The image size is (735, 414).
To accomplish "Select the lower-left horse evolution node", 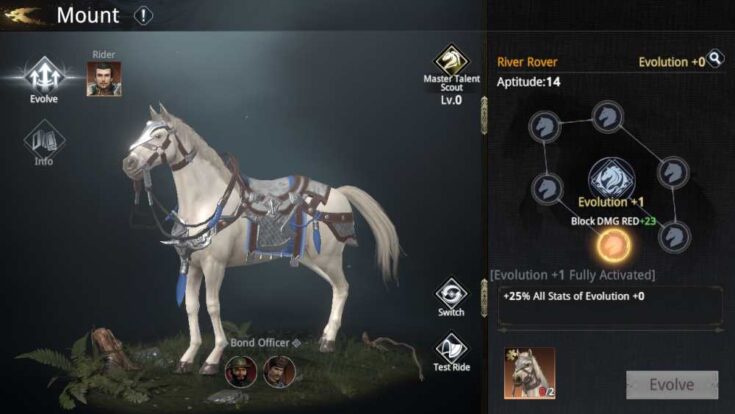I will pos(547,188).
